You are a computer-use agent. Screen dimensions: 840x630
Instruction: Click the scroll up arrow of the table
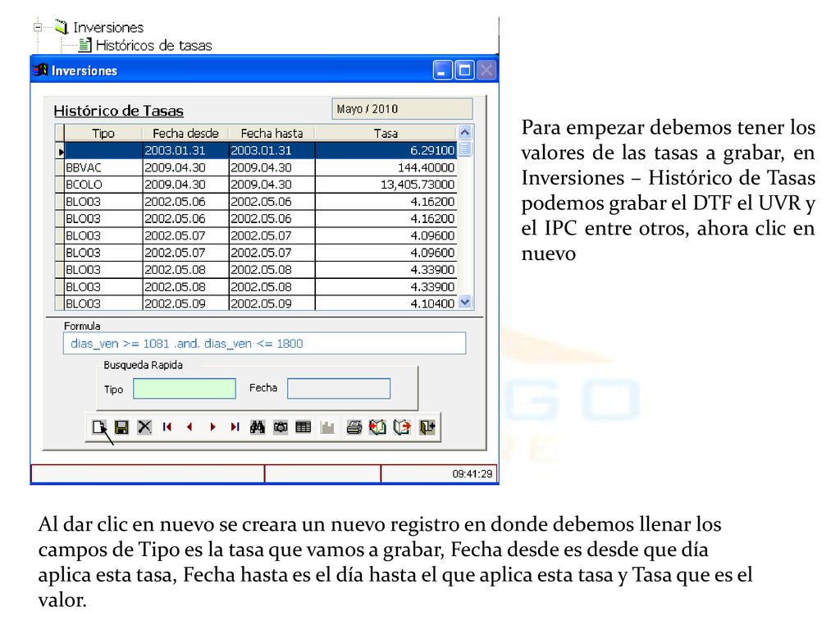[x=465, y=132]
